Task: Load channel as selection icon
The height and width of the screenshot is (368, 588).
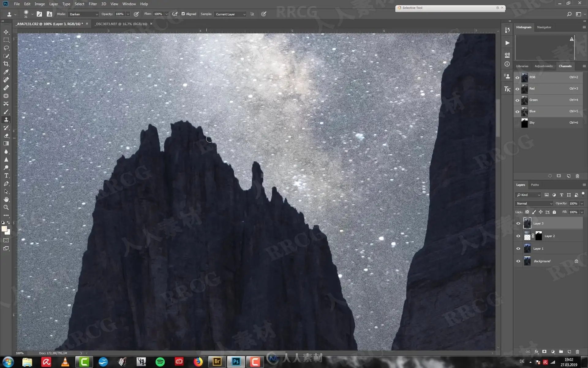Action: click(x=550, y=176)
